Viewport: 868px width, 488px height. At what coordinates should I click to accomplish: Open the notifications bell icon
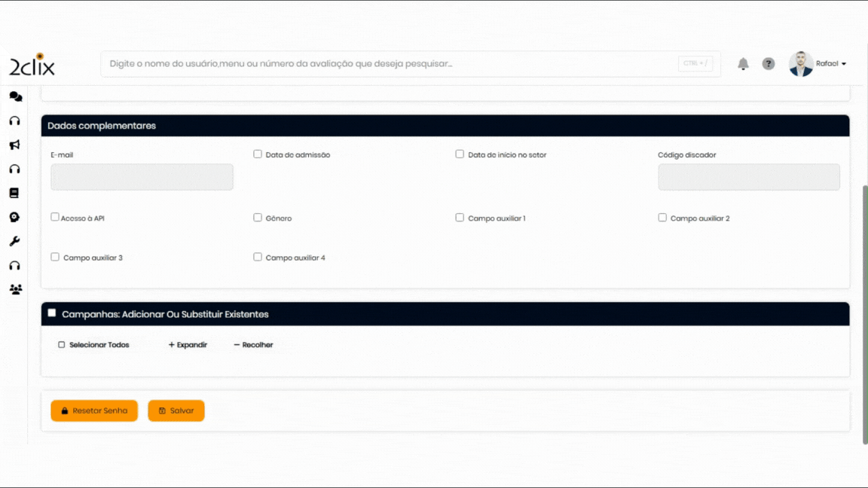743,64
